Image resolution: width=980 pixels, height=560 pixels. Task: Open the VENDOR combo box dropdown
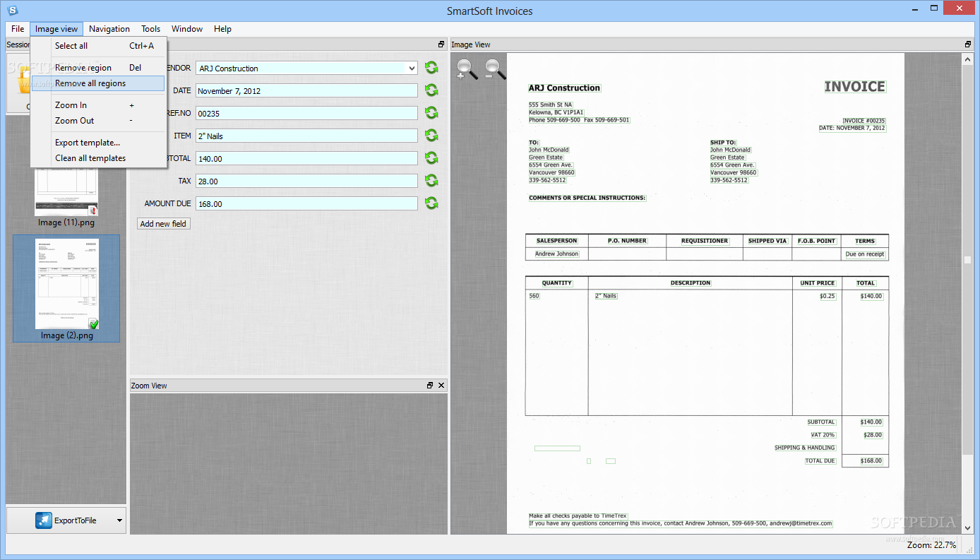tap(412, 68)
